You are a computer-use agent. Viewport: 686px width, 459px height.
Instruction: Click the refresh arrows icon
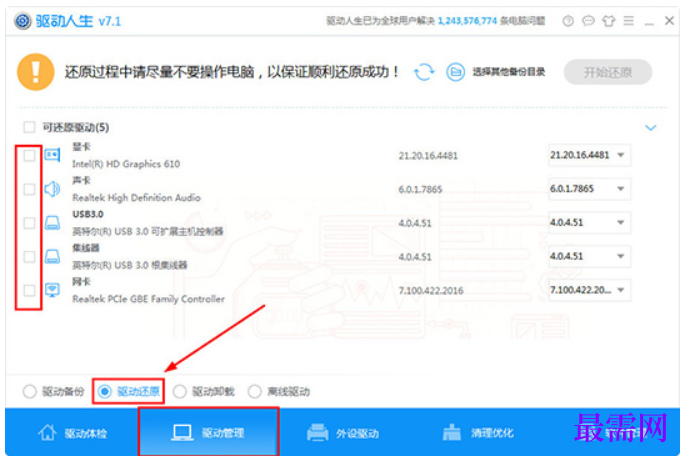[424, 72]
